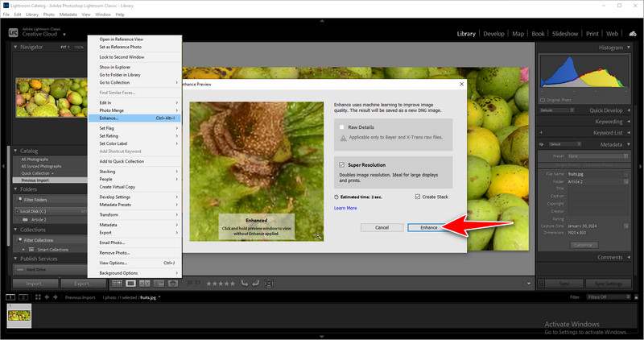Choose Enhance... from the context menu
Screen dimensions: 644x340
134,118
